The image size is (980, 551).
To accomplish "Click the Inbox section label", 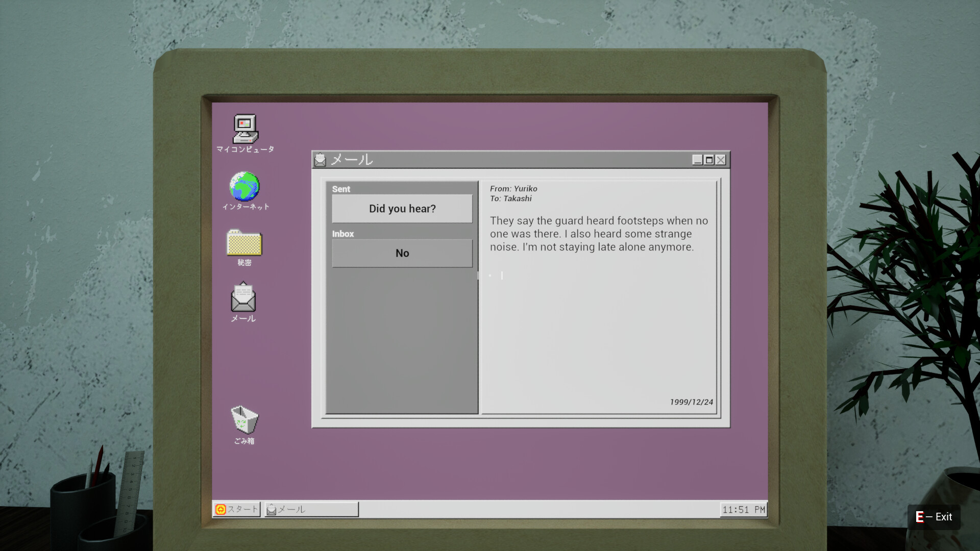I will coord(343,234).
